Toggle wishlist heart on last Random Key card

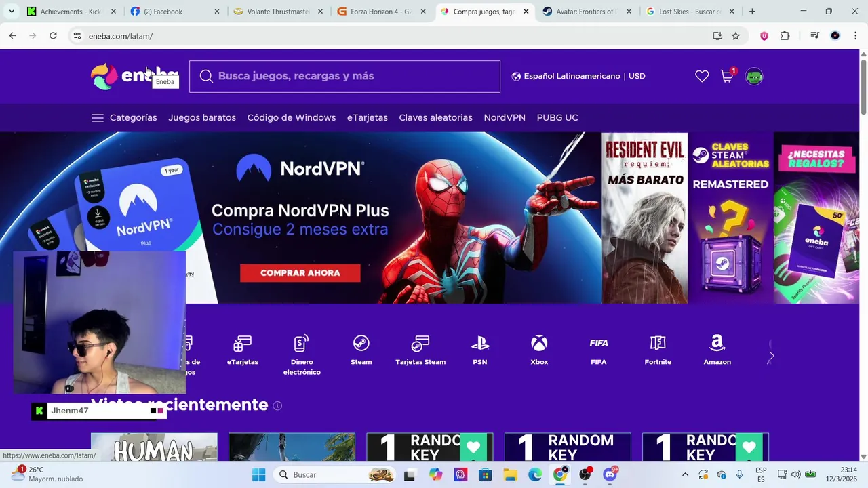click(x=749, y=447)
